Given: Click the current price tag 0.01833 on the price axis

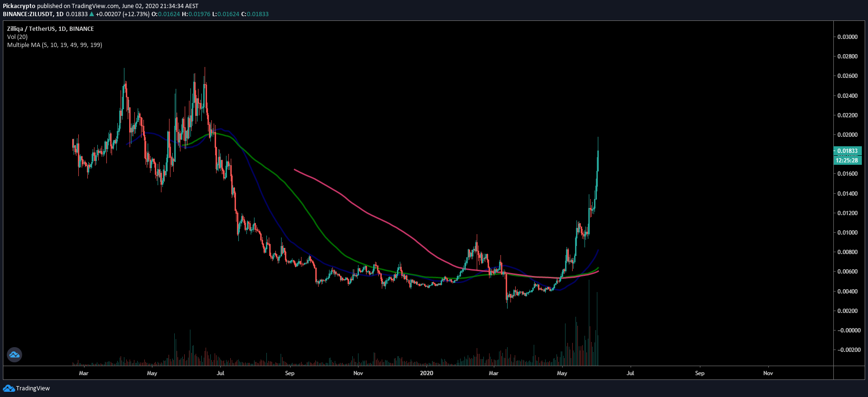Looking at the screenshot, I should tap(848, 151).
